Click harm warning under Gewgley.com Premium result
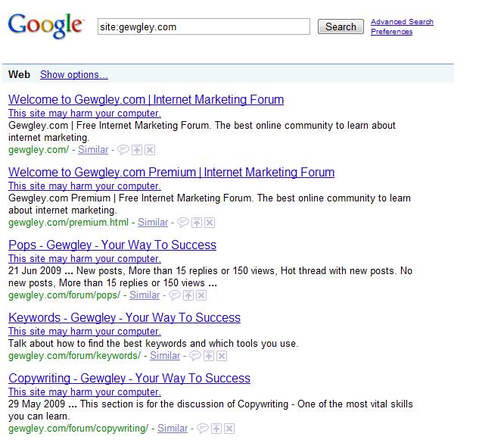Viewport: 504px width, 446px height. (x=85, y=186)
